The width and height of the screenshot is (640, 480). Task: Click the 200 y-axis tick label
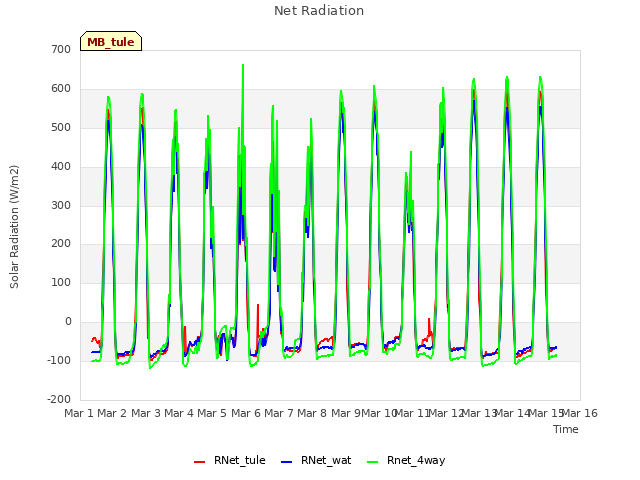point(61,244)
